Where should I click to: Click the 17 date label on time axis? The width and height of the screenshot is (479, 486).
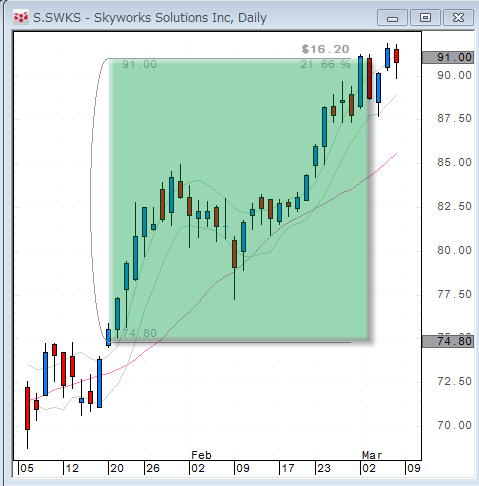point(288,468)
